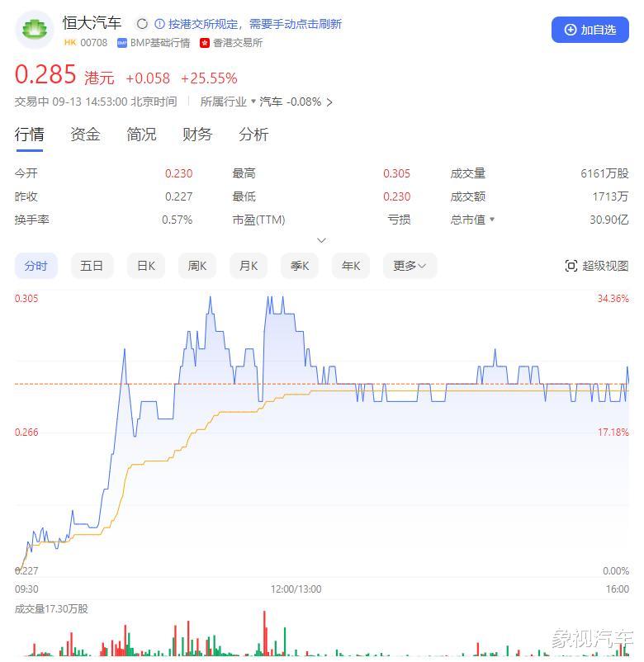The image size is (644, 662).
Task: Click the 总市值 30.90亿 value
Action: coord(609,220)
